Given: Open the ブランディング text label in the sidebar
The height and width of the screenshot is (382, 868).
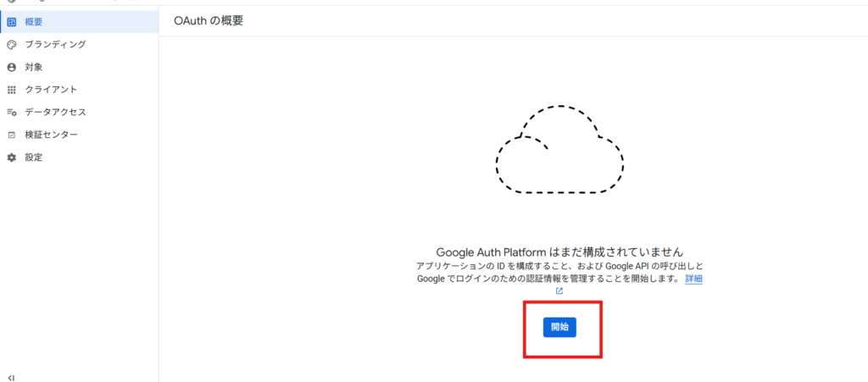Looking at the screenshot, I should (55, 44).
